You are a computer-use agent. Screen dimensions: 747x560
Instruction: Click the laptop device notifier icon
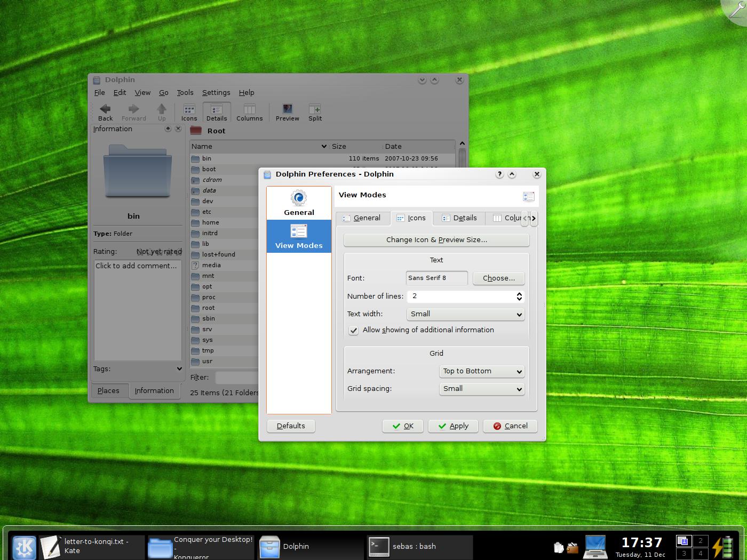pos(595,547)
